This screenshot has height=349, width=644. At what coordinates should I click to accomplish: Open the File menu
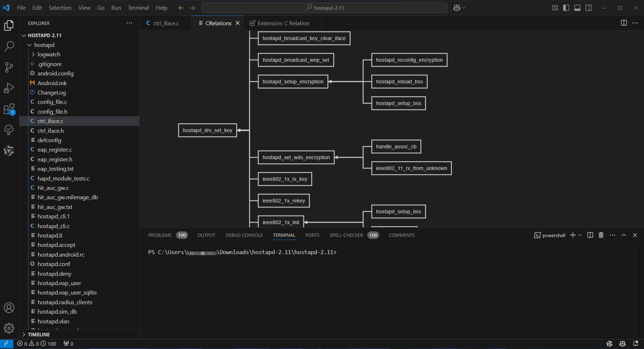21,8
